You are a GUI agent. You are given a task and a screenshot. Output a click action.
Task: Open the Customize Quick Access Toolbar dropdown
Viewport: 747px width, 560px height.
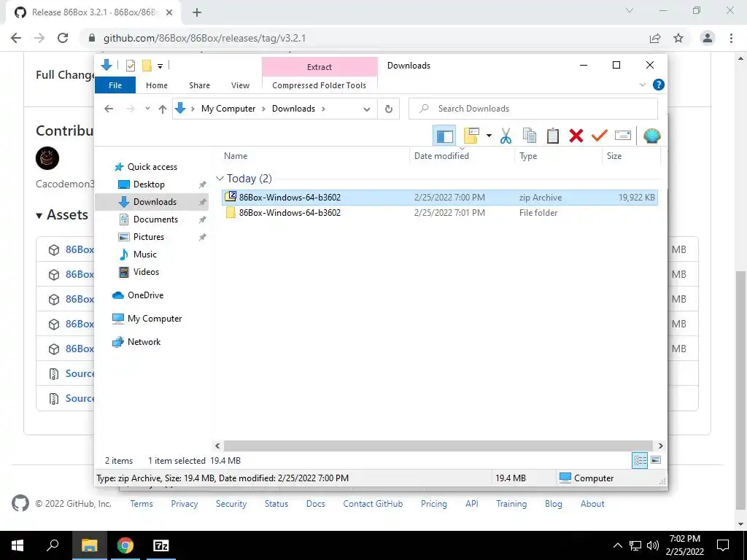click(x=160, y=66)
